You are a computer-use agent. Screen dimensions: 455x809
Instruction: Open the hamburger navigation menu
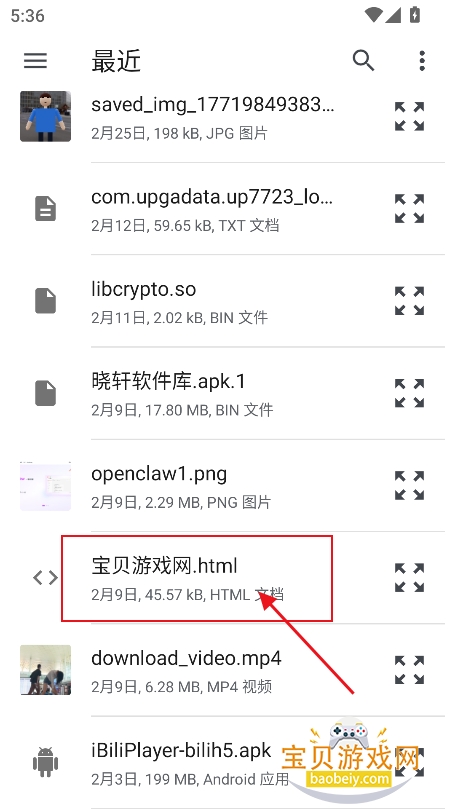36,61
